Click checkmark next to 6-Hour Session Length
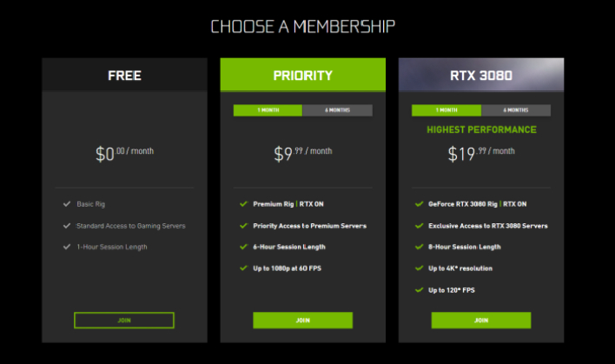Viewport: 615px width, 364px height. coord(244,247)
